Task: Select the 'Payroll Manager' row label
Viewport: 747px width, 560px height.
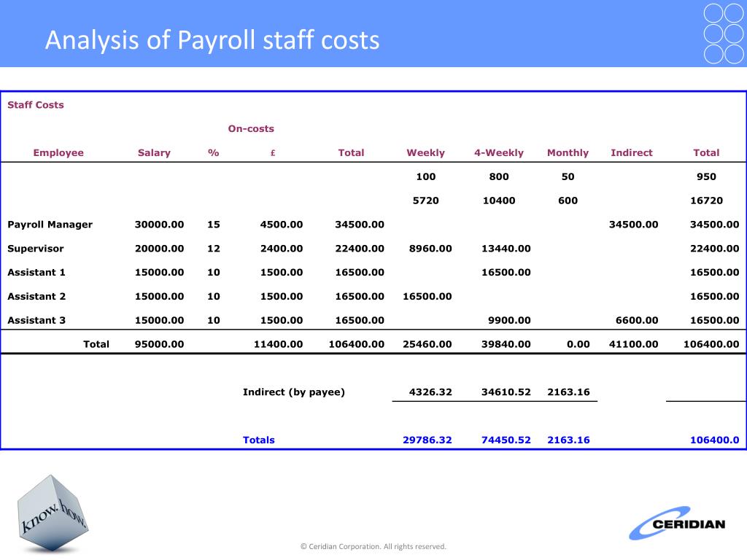Action: (50, 225)
